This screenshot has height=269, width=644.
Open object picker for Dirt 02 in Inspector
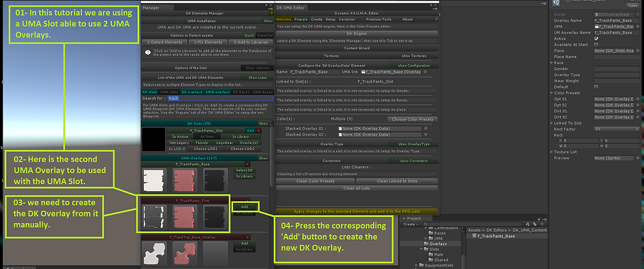[638, 117]
